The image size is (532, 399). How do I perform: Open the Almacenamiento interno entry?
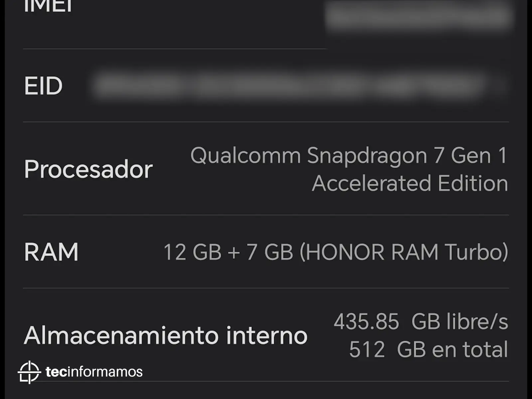pyautogui.click(x=166, y=335)
